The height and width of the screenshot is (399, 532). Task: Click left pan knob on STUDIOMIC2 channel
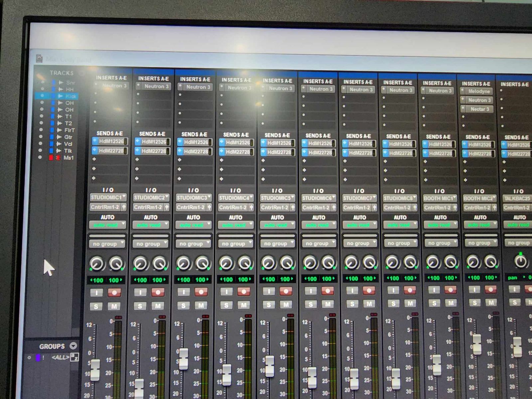pos(140,263)
